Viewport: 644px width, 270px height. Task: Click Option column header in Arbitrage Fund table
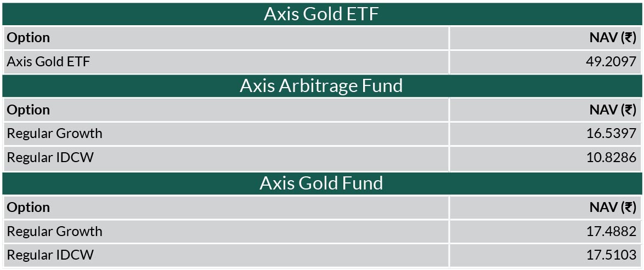tap(29, 110)
